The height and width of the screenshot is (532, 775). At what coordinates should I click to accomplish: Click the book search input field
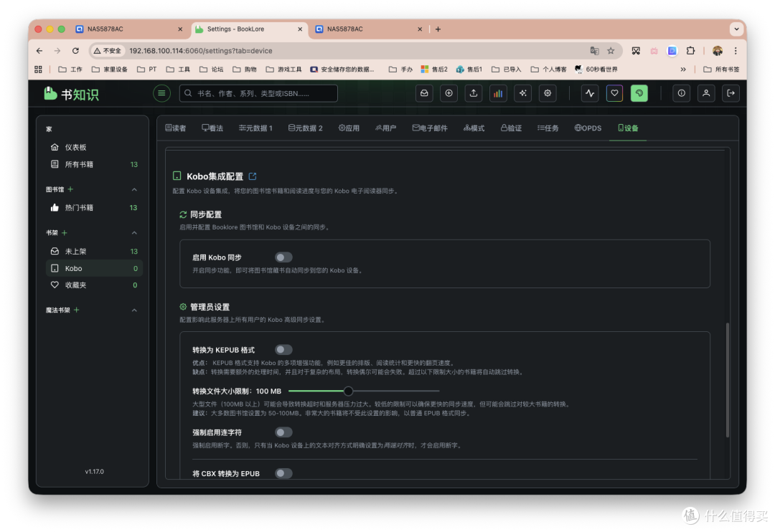[x=258, y=93]
